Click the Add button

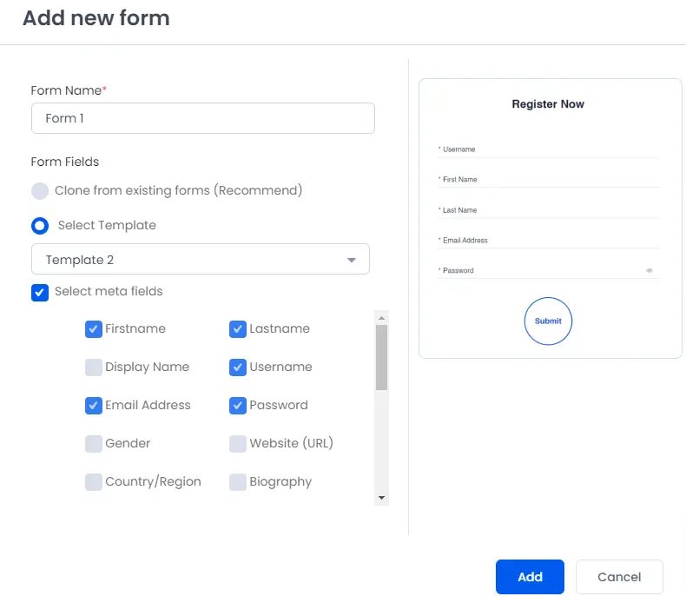tap(530, 577)
